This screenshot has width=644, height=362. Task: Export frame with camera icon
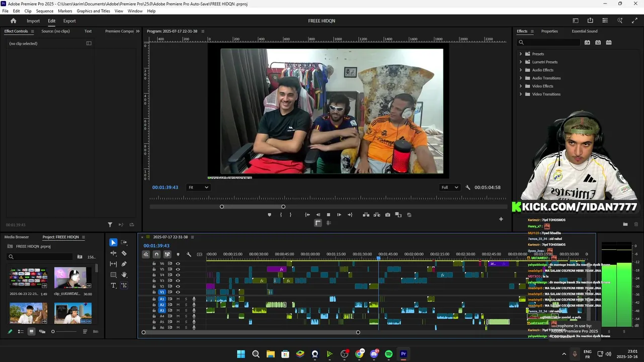coord(387,215)
